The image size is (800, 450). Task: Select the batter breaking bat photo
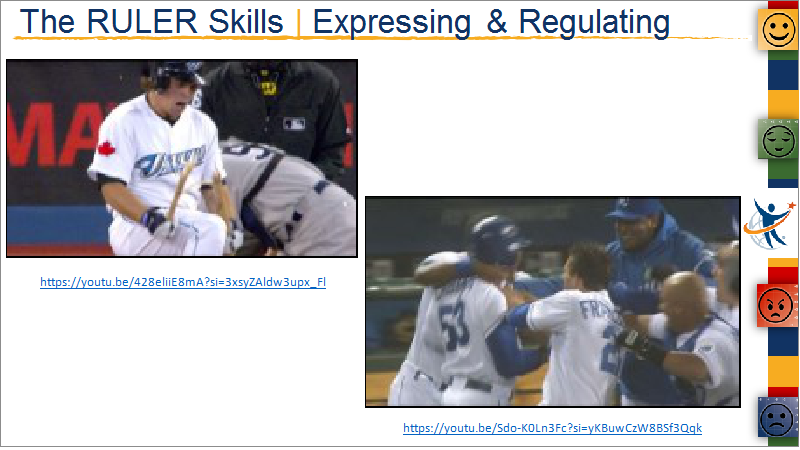click(182, 158)
